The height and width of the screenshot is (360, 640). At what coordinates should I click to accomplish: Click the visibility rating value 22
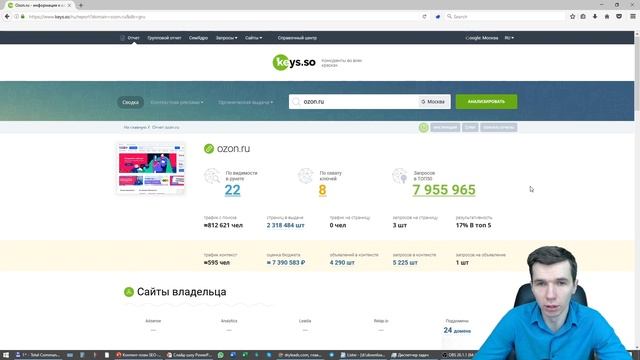point(232,190)
